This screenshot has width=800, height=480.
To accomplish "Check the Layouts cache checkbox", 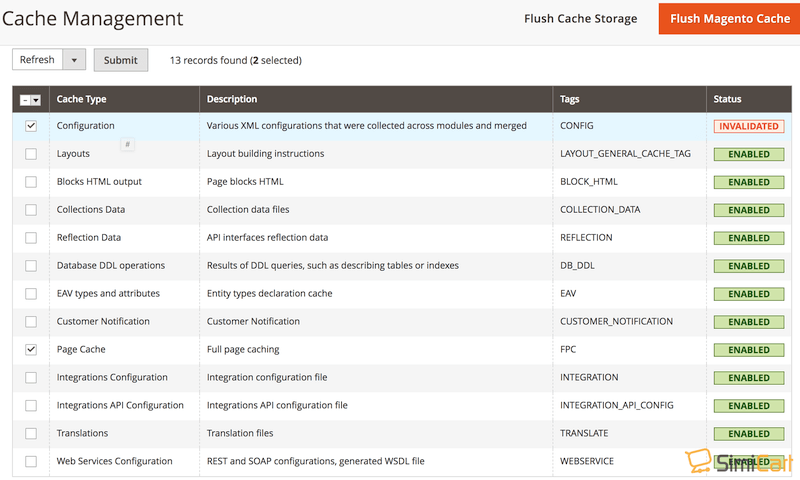I will coord(31,154).
